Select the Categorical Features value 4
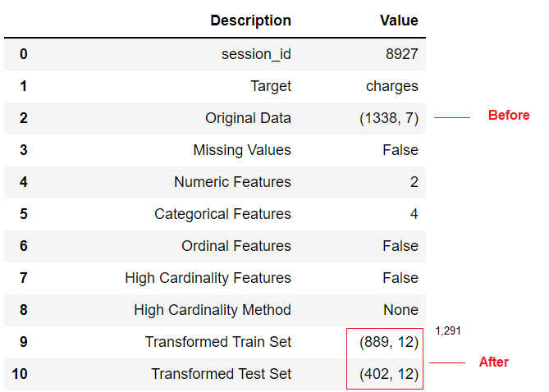 pos(414,214)
